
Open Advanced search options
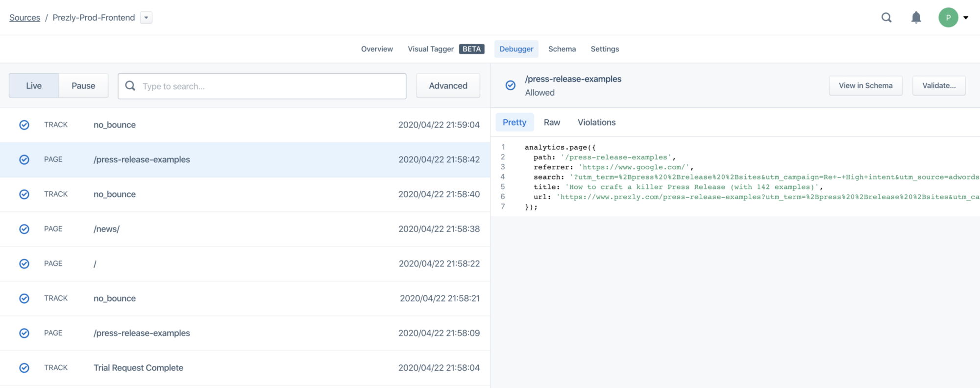pos(448,86)
